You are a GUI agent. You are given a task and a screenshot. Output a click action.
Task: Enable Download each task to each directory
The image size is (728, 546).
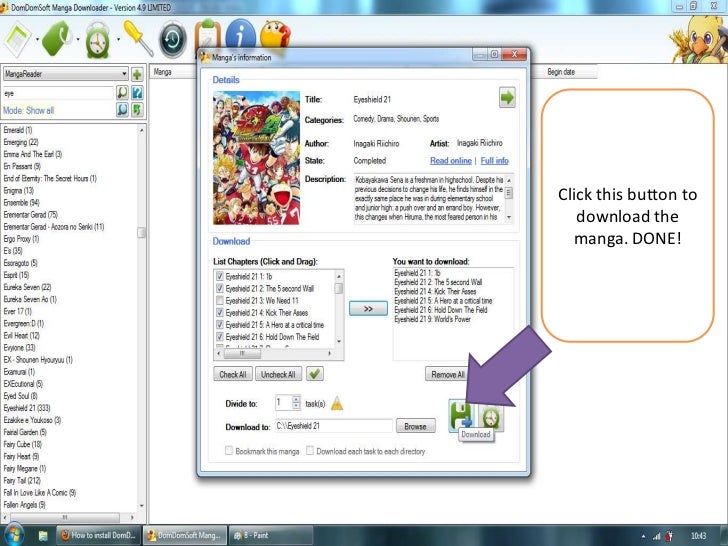pos(310,450)
